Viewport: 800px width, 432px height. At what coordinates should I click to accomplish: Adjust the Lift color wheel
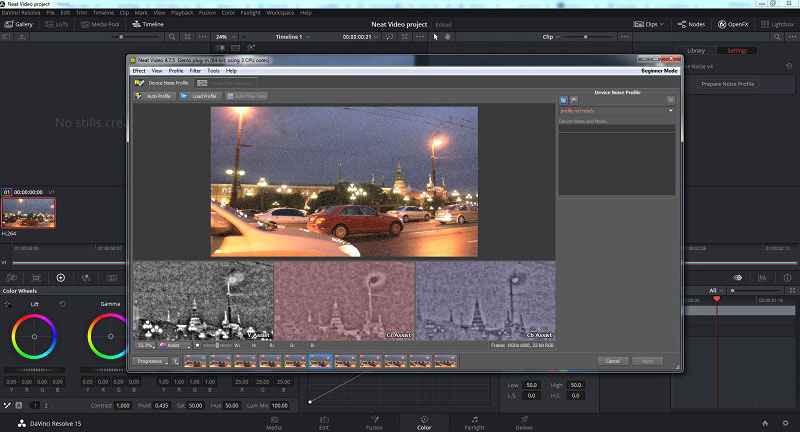tap(34, 337)
